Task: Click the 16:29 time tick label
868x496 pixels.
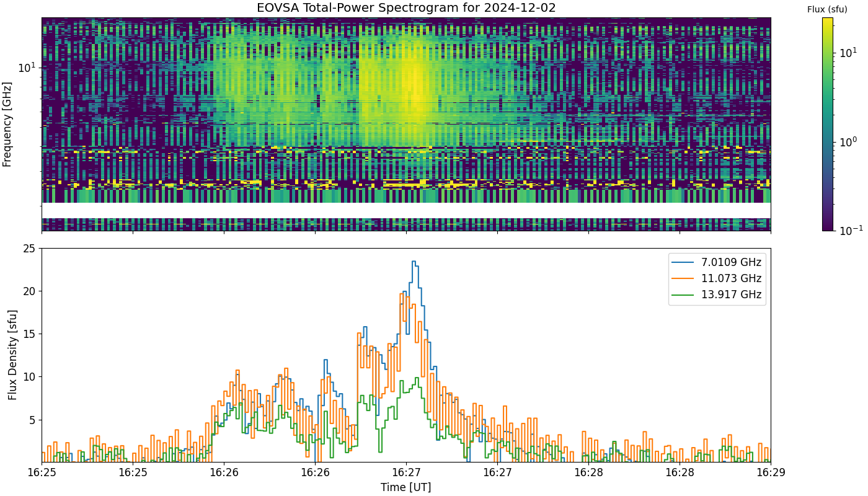Action: (x=771, y=472)
